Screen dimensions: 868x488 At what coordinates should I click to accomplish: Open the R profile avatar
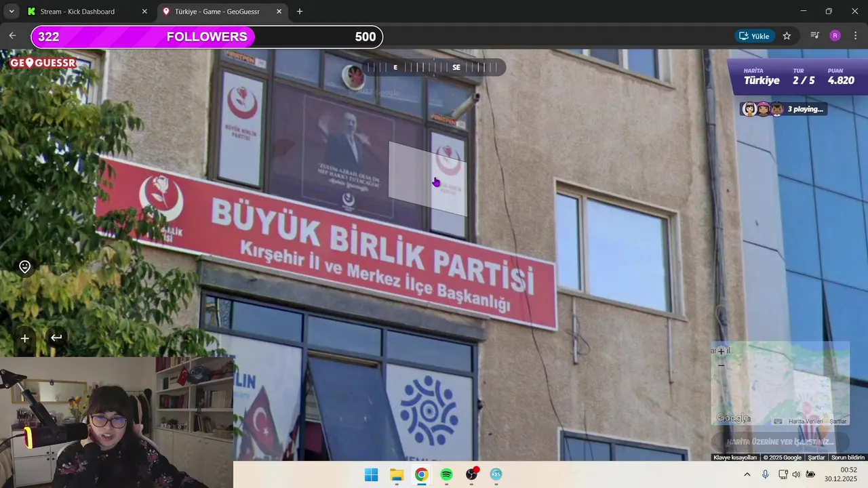835,36
